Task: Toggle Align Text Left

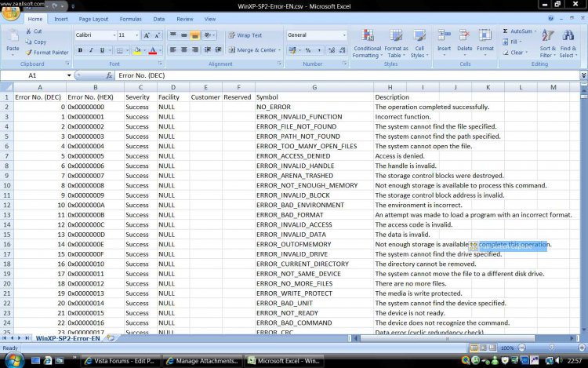Action: click(x=173, y=50)
